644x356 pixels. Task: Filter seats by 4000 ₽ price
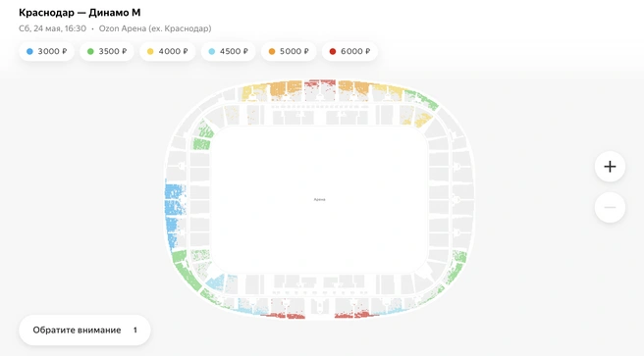click(167, 51)
